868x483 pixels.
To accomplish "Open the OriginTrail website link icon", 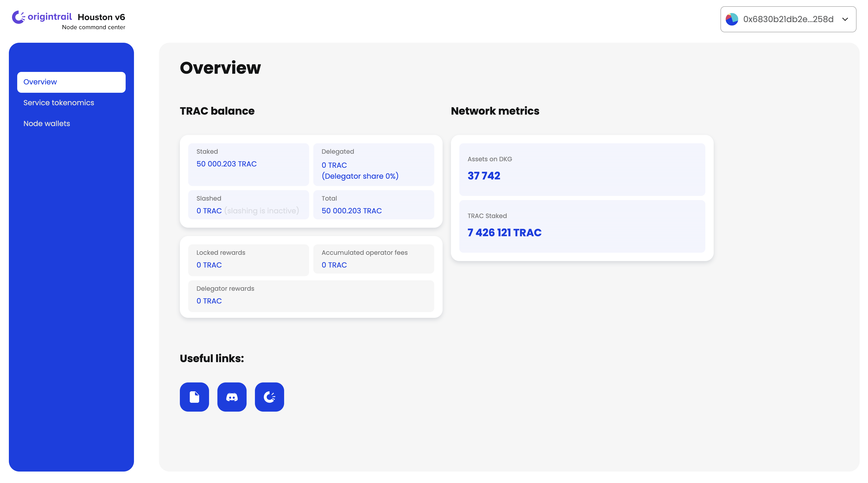I will coord(269,397).
